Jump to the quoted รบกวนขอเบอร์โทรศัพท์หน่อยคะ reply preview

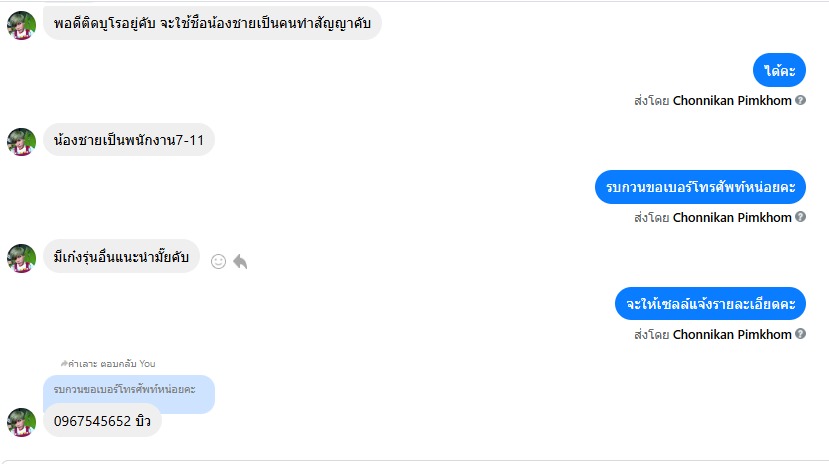coord(128,388)
